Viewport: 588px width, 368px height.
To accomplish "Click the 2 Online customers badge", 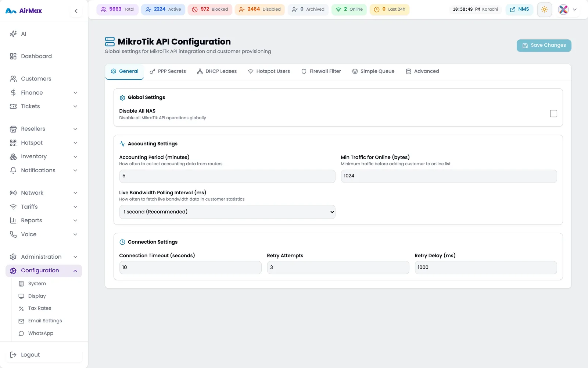I will point(349,9).
